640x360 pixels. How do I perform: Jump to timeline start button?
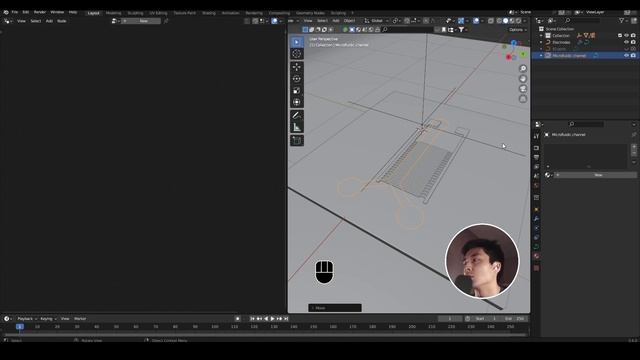[252, 319]
